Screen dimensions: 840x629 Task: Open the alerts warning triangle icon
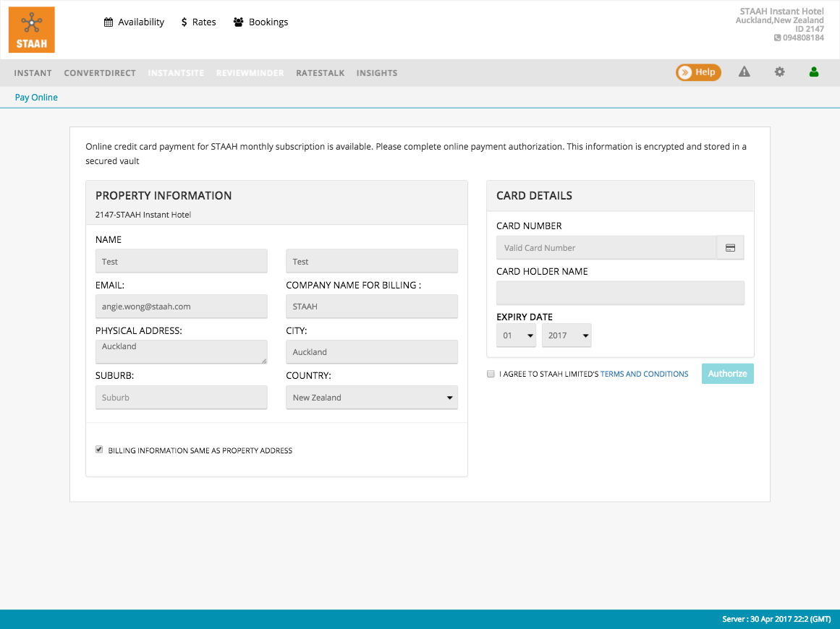[x=744, y=72]
